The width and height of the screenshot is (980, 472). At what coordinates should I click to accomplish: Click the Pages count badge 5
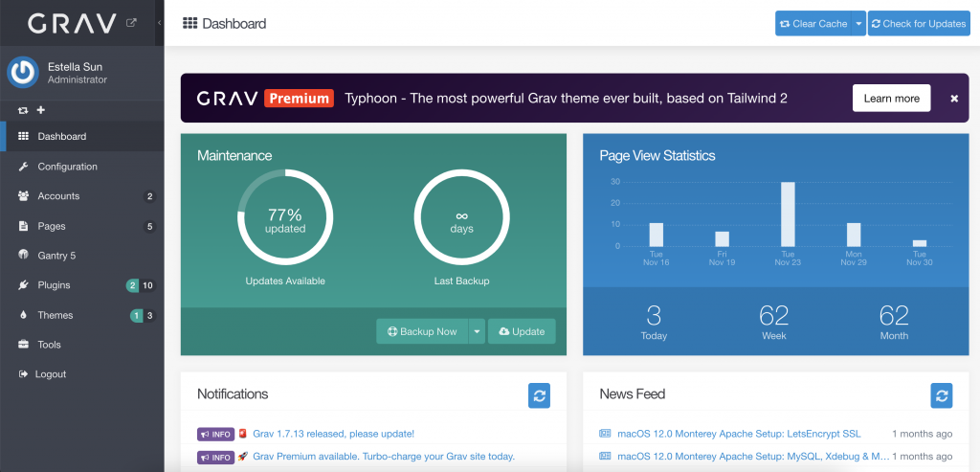coord(149,226)
